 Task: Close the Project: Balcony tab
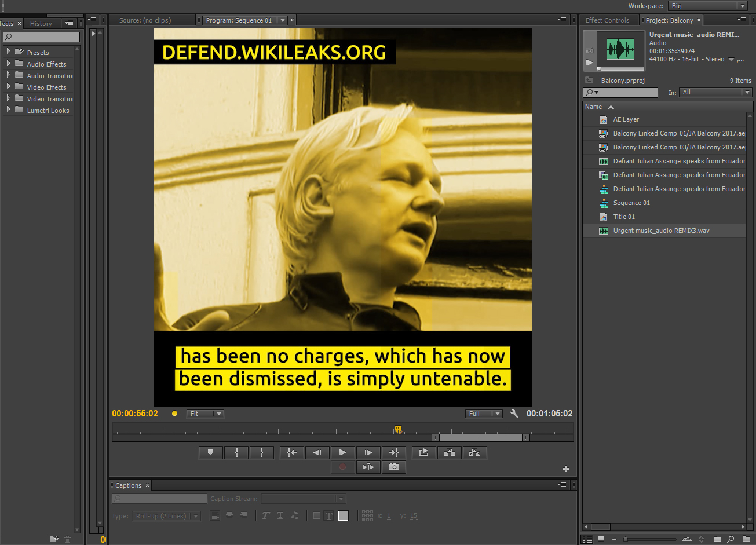(699, 20)
